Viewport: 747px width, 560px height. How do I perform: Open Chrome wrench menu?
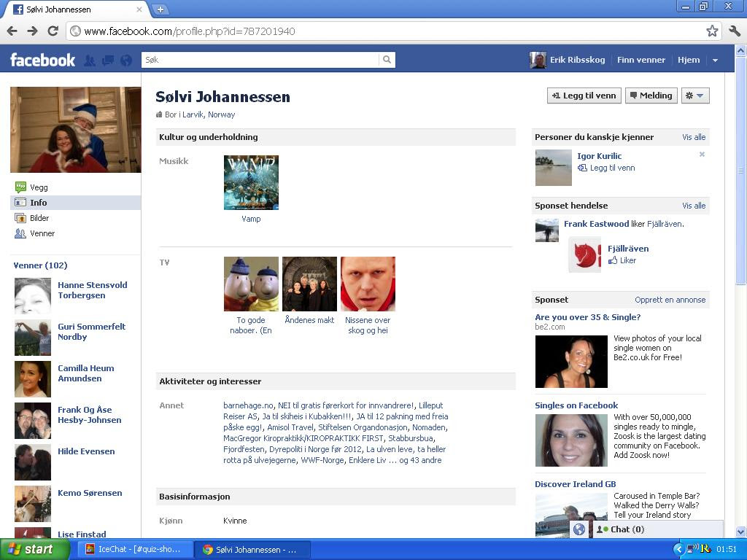click(735, 31)
